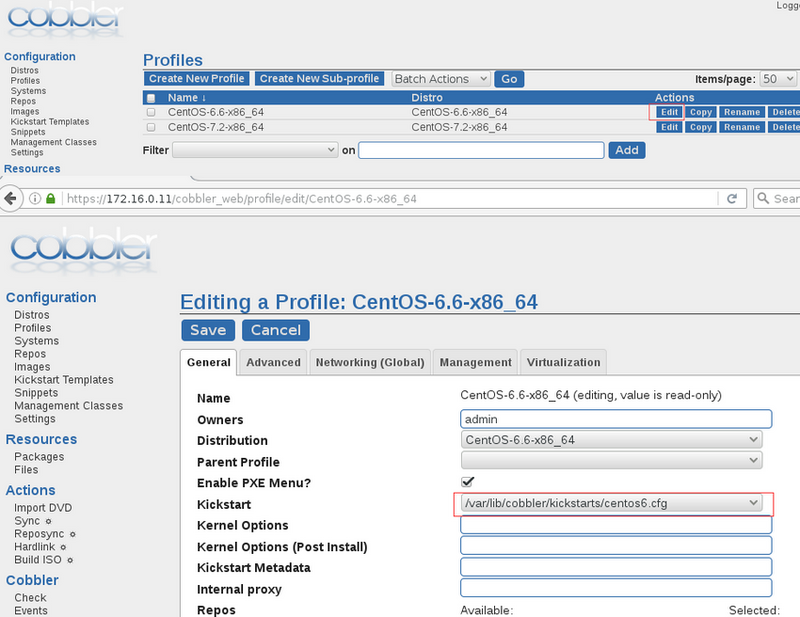Run the Sync action
800x617 pixels.
point(27,521)
